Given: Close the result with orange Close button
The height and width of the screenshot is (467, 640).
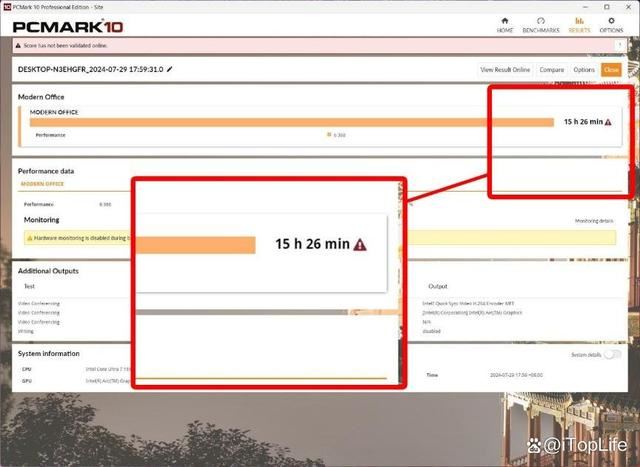Looking at the screenshot, I should [610, 70].
